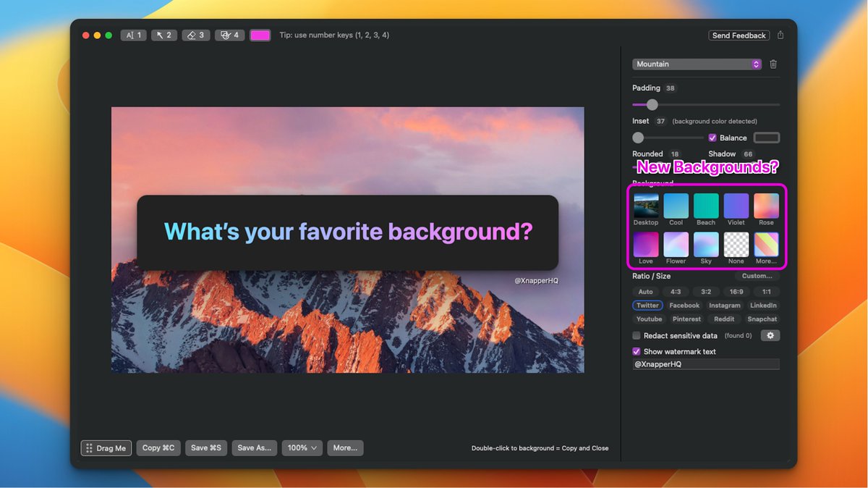Select the 1:1 ratio
This screenshot has height=488, width=868.
767,292
